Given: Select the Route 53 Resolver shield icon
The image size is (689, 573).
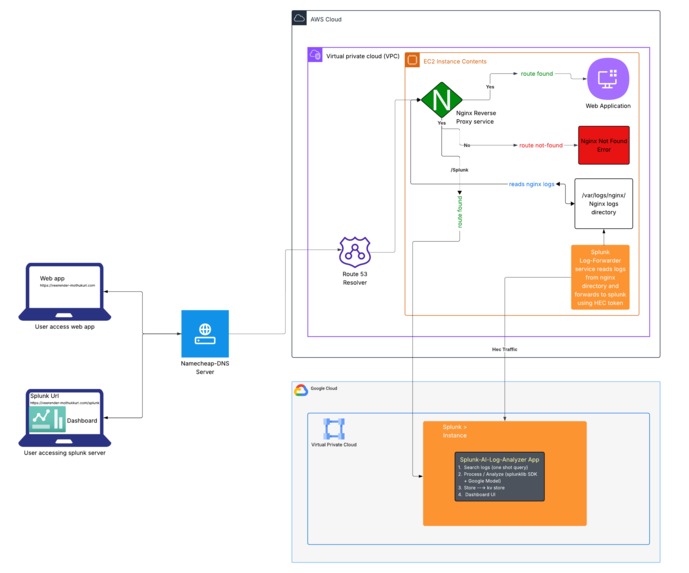Looking at the screenshot, I should pyautogui.click(x=355, y=252).
